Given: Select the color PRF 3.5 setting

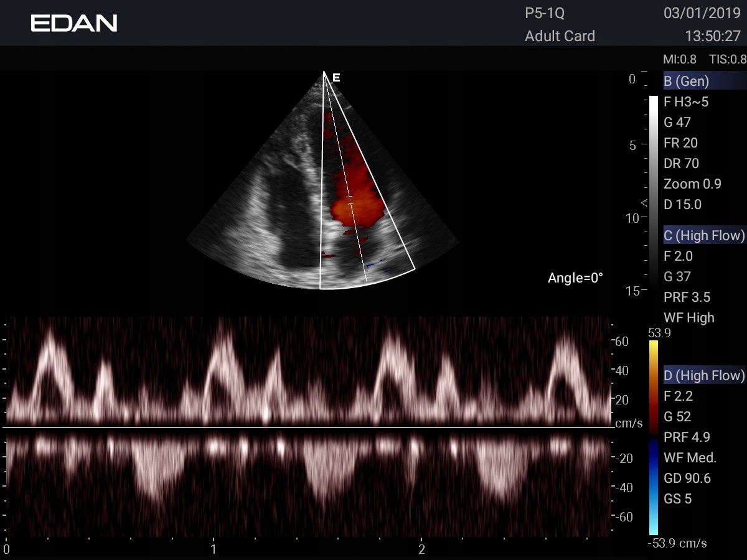Looking at the screenshot, I should tap(687, 297).
